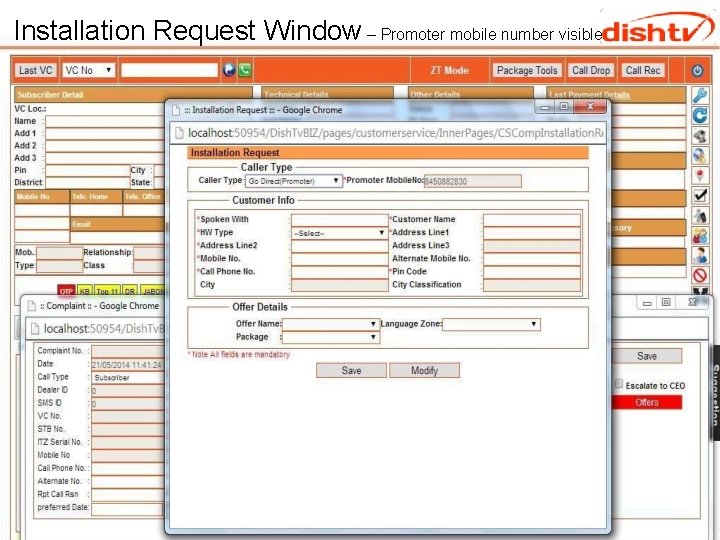Open the Caller Type dropdown
The image size is (720, 540).
pyautogui.click(x=293, y=181)
